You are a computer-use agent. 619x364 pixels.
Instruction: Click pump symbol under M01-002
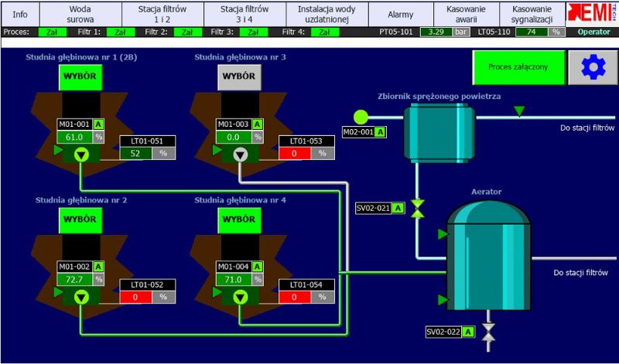(83, 295)
